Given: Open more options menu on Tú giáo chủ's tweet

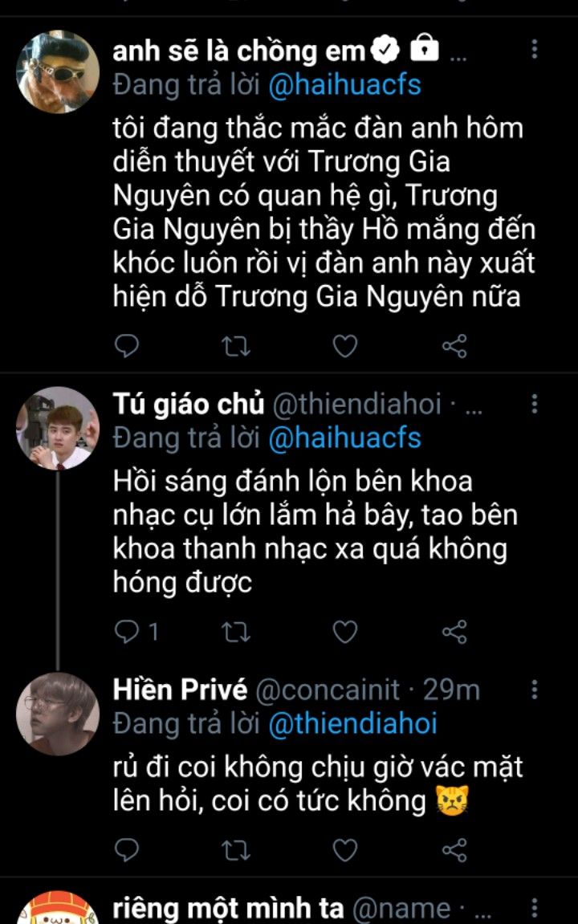Looking at the screenshot, I should click(x=535, y=404).
